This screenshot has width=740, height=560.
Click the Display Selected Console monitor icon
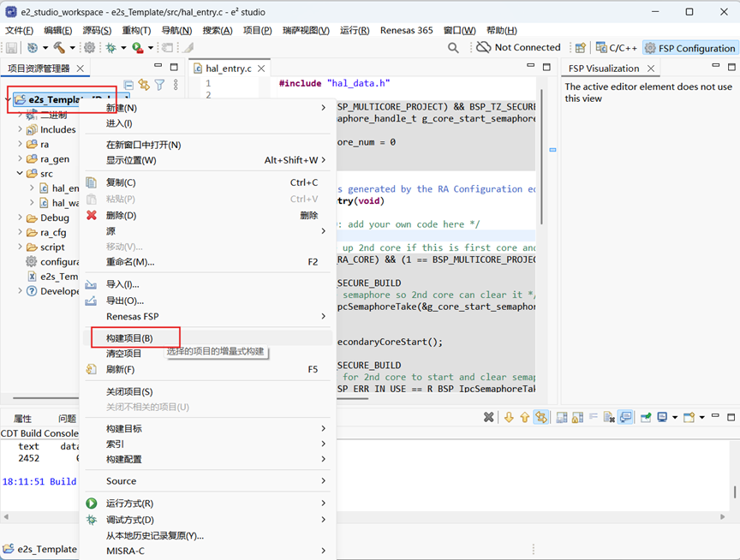[663, 417]
